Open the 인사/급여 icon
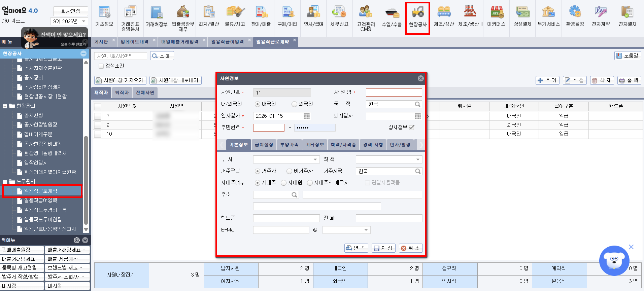644x291 pixels. (x=313, y=16)
